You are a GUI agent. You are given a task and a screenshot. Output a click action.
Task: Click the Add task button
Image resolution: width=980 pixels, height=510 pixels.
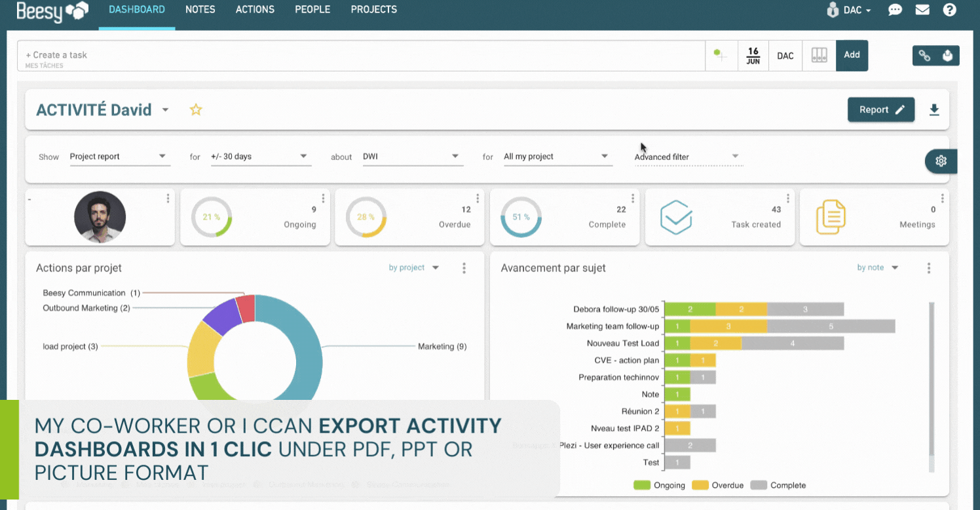point(852,55)
